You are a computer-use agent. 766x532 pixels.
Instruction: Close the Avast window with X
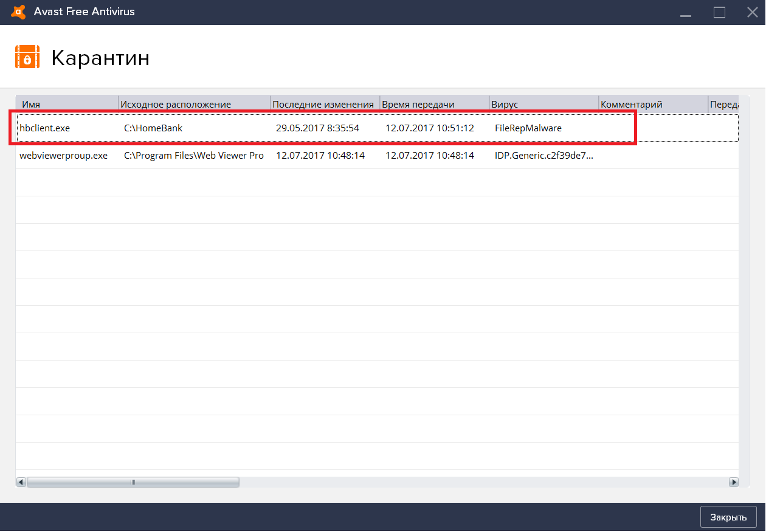point(752,12)
